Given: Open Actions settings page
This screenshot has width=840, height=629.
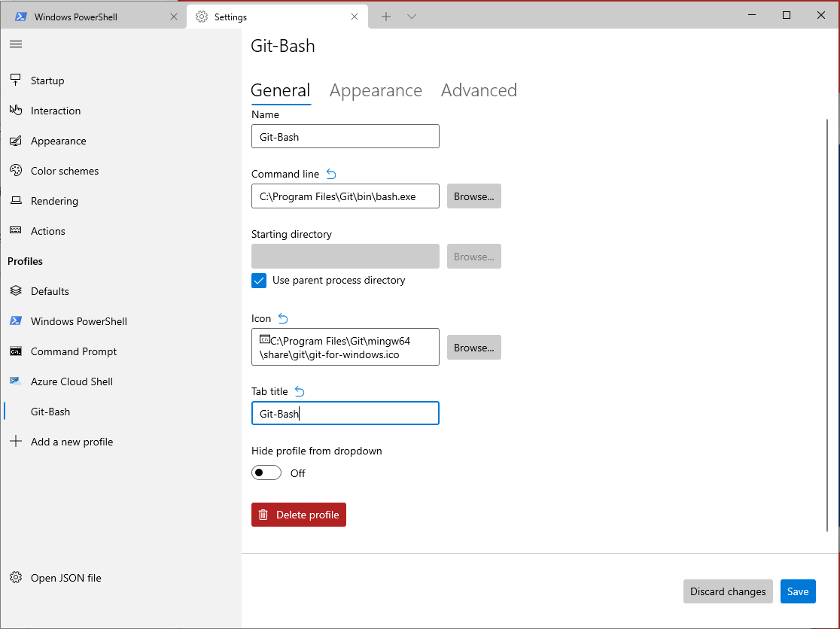Looking at the screenshot, I should point(120,231).
